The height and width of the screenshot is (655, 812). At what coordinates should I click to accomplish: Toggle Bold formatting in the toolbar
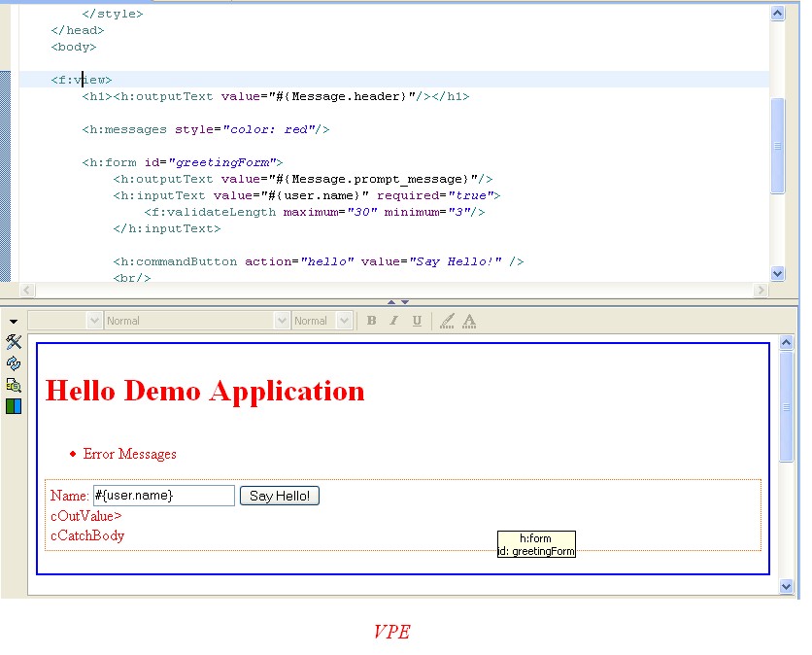click(x=371, y=321)
